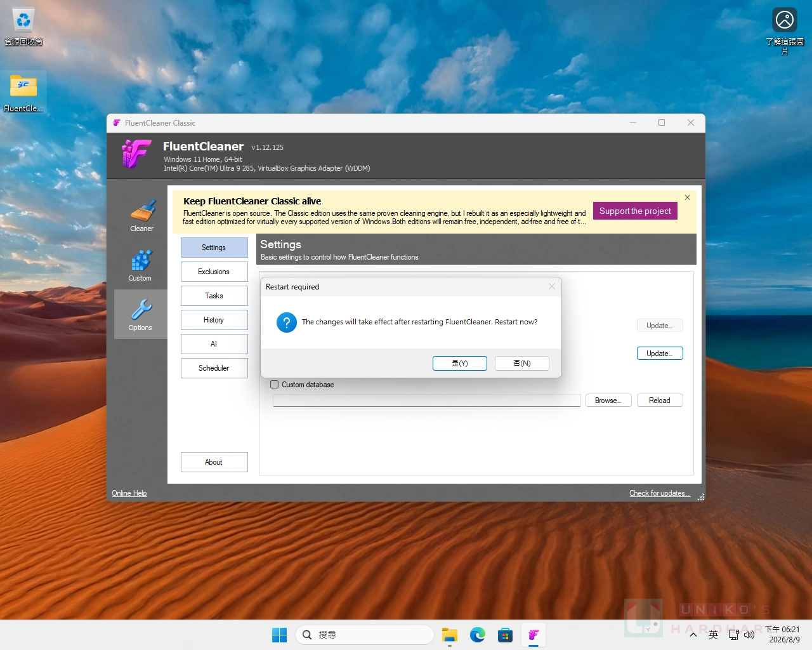Click the Restart required dialog title
The height and width of the screenshot is (650, 812).
tap(292, 287)
